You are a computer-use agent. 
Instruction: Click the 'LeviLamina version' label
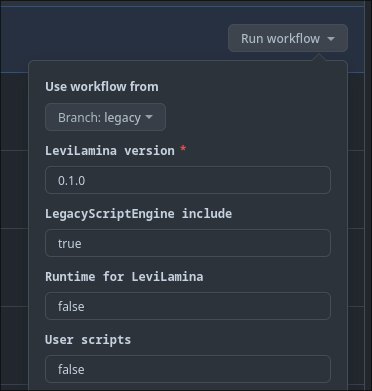coord(110,151)
